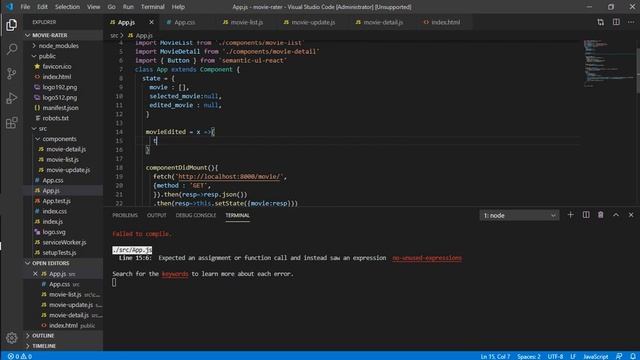Viewport: 640px width, 360px height.
Task: Follow the no-unused-expressions link in terminal
Action: click(x=427, y=258)
